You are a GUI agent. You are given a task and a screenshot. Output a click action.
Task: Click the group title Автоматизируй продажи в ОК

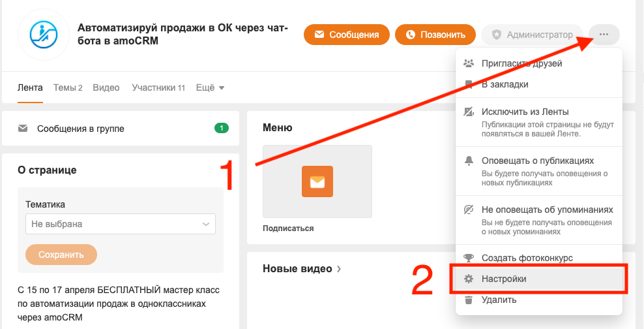183,35
